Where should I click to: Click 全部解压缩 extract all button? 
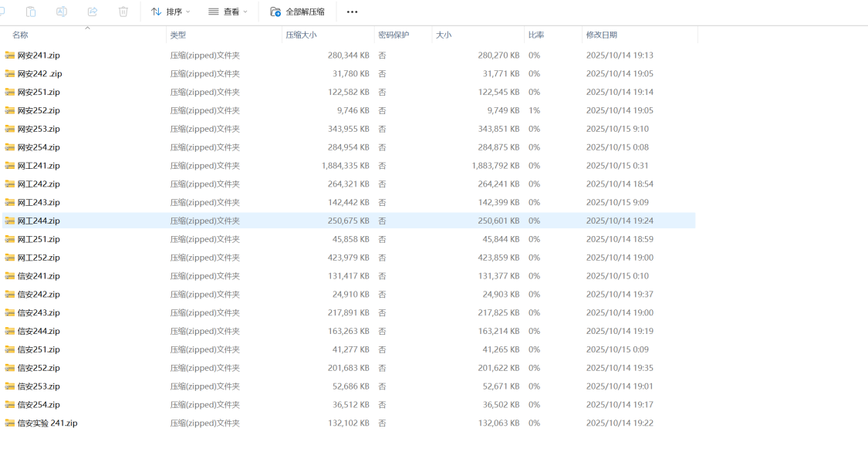tap(298, 12)
